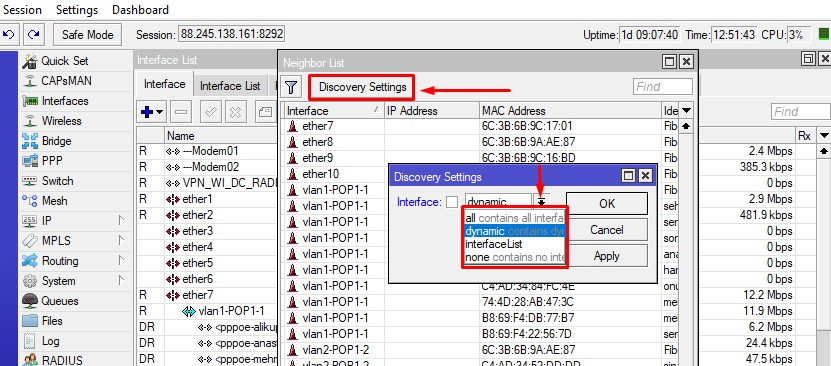Expand the Routing submenu arrow
This screenshot has height=366, width=831.
click(x=121, y=261)
